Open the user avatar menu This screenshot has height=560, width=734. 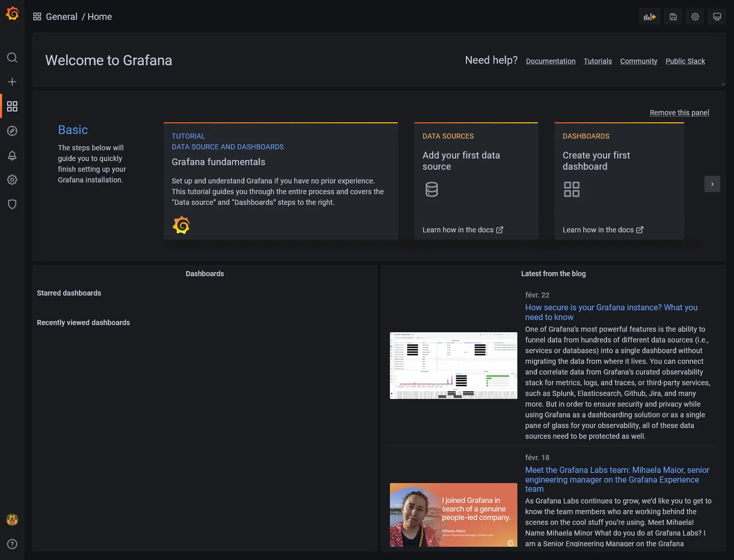[x=12, y=520]
